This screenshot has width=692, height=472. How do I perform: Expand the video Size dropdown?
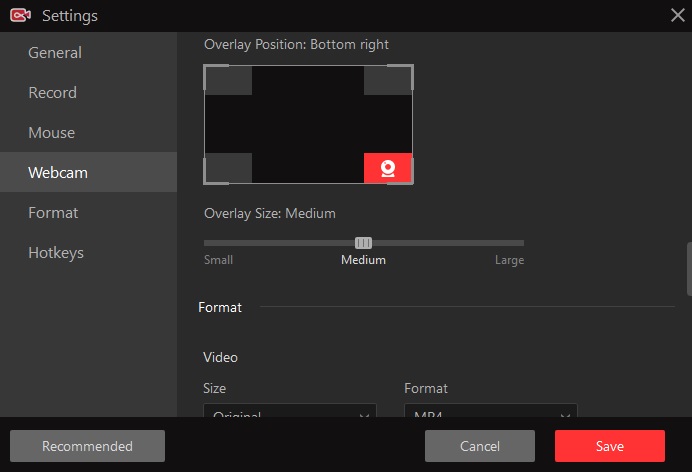click(290, 411)
